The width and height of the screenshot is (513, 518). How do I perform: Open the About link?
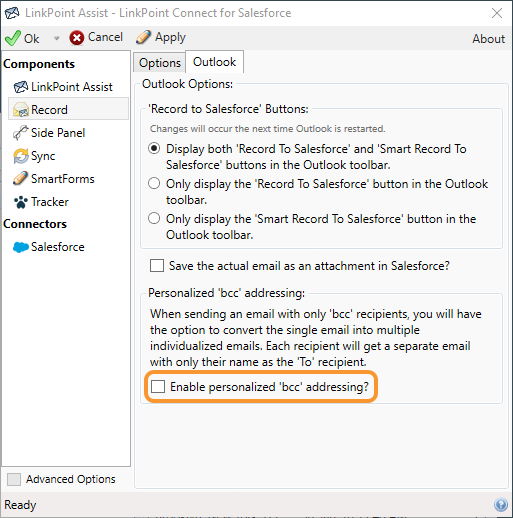(488, 39)
